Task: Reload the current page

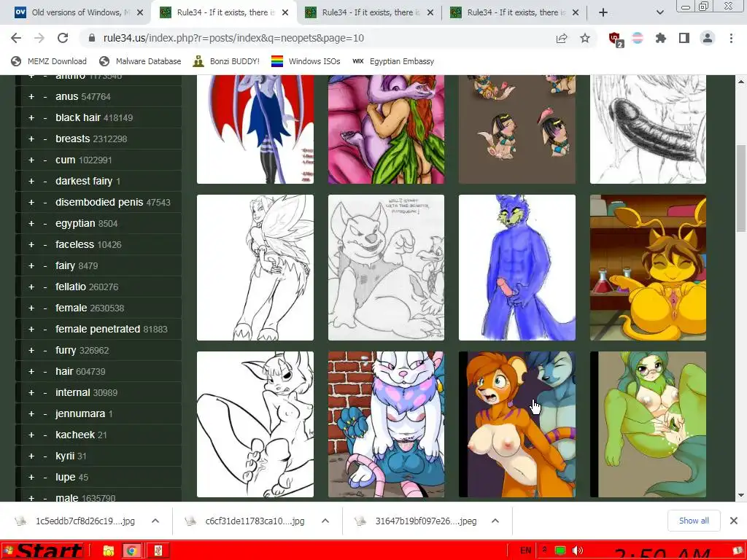Action: (63, 38)
